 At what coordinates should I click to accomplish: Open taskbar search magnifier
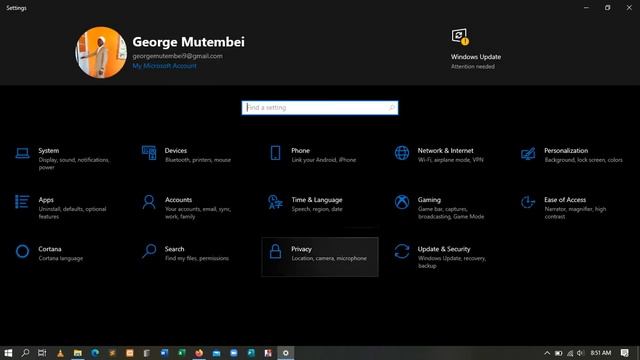point(25,353)
